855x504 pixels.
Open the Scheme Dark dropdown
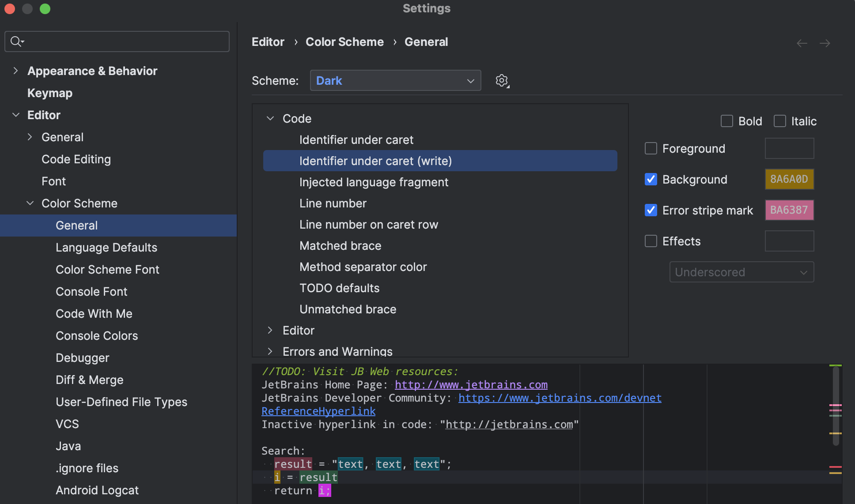pos(395,81)
